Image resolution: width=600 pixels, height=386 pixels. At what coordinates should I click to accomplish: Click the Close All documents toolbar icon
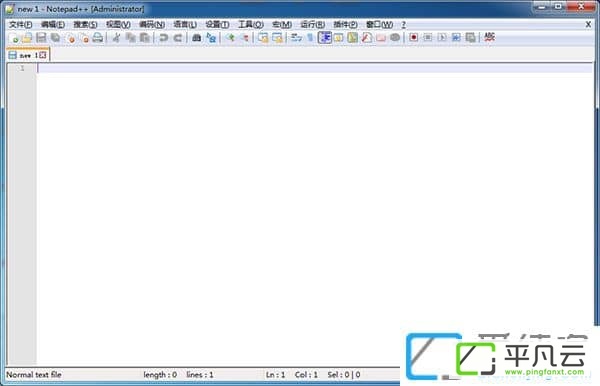click(85, 37)
